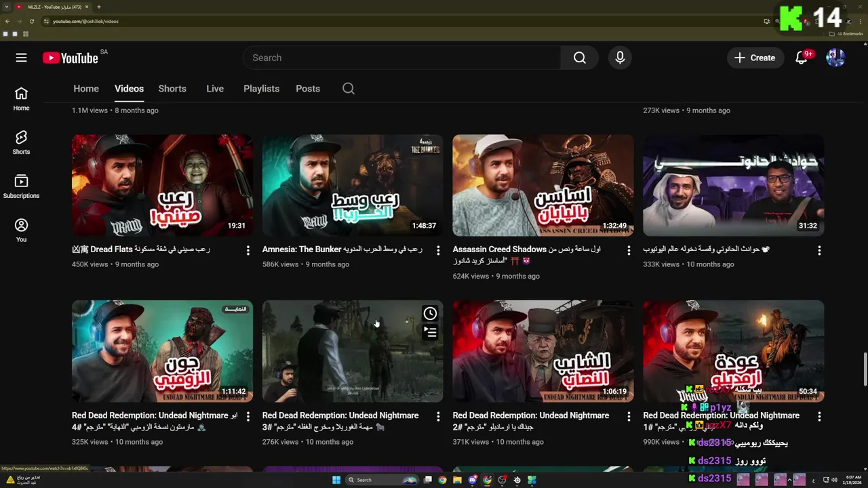868x488 pixels.
Task: Open the notifications bell
Action: point(802,58)
